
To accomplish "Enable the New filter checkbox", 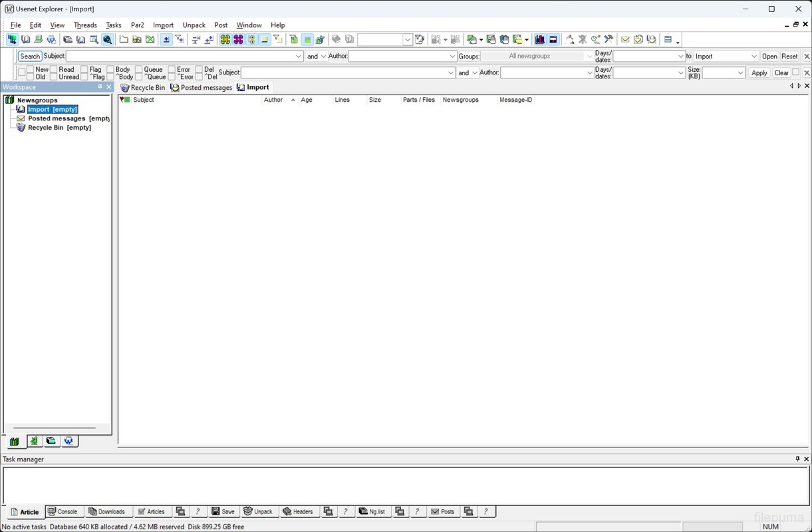I will pyautogui.click(x=31, y=69).
